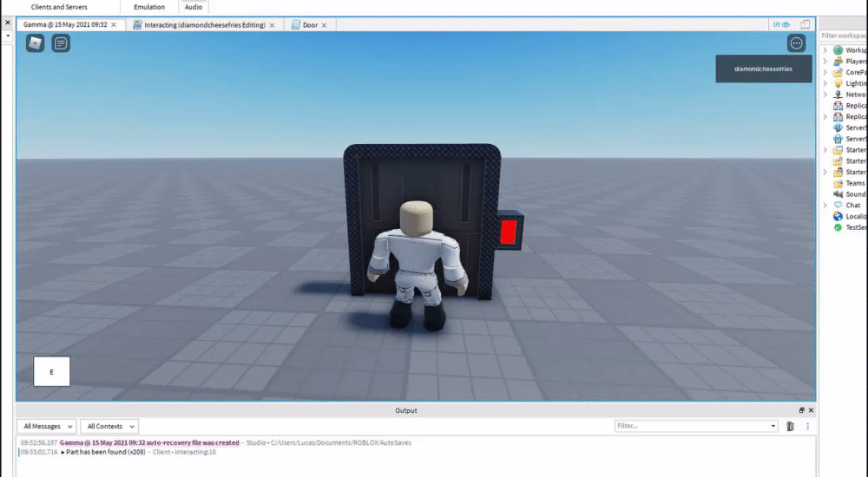Open the small dropdown arrow under left panel X
Viewport: 868px width, 477px height.
click(8, 36)
